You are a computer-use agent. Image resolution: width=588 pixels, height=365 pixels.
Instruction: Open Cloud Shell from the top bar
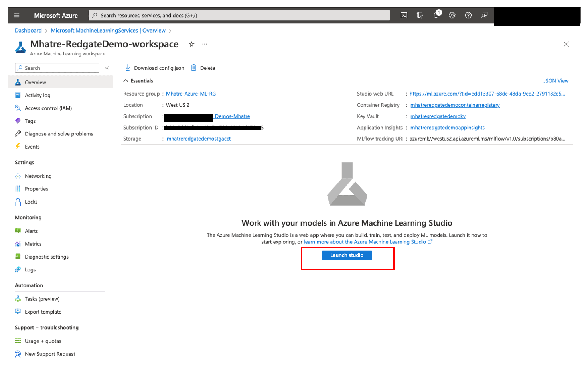(x=404, y=15)
